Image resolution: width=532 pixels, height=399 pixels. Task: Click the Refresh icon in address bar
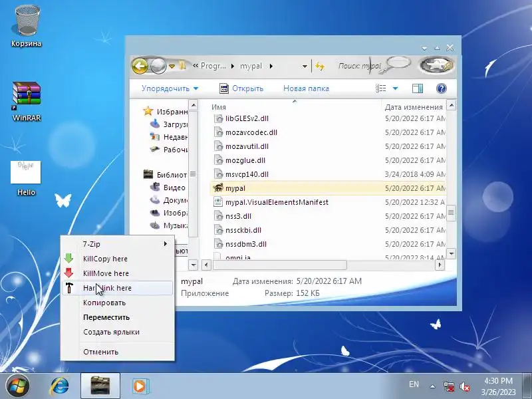(320, 66)
